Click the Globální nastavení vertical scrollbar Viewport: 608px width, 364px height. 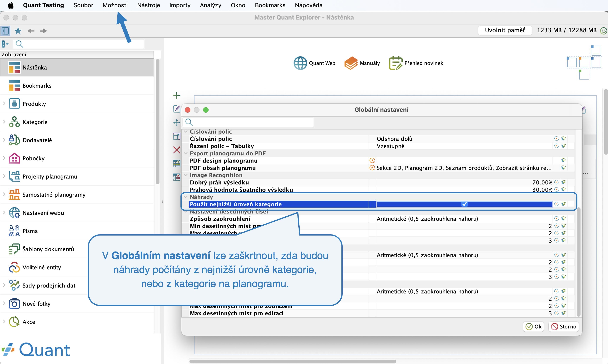(578, 262)
